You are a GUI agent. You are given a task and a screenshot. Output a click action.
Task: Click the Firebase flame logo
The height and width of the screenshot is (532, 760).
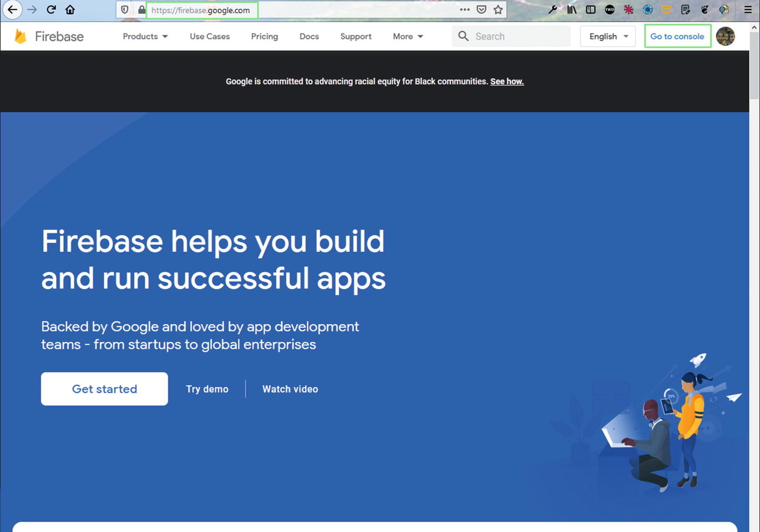(x=20, y=36)
